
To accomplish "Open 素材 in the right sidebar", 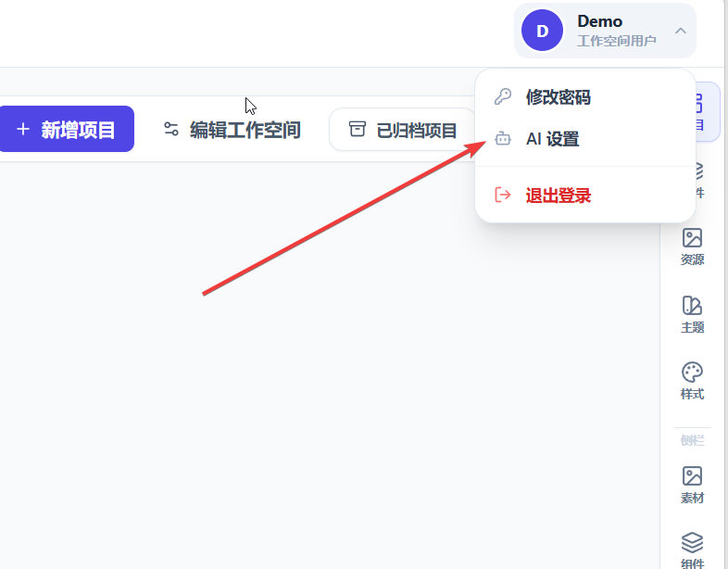I will coord(692,486).
